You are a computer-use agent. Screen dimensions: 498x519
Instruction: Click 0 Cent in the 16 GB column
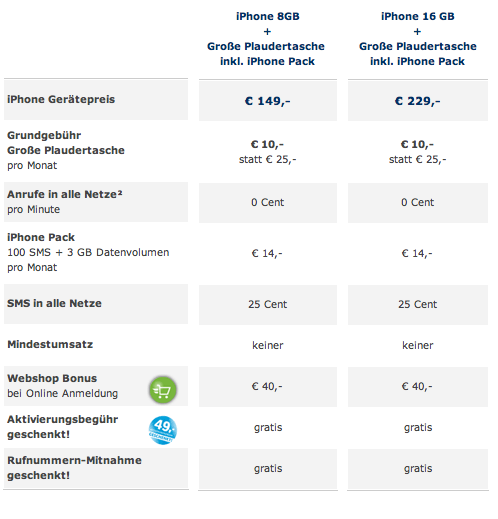click(418, 202)
